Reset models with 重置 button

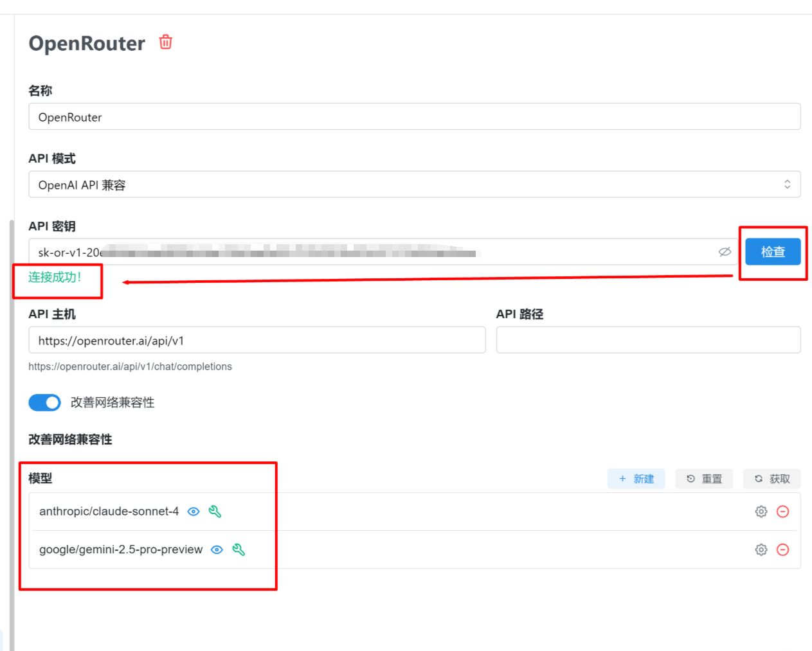click(704, 479)
